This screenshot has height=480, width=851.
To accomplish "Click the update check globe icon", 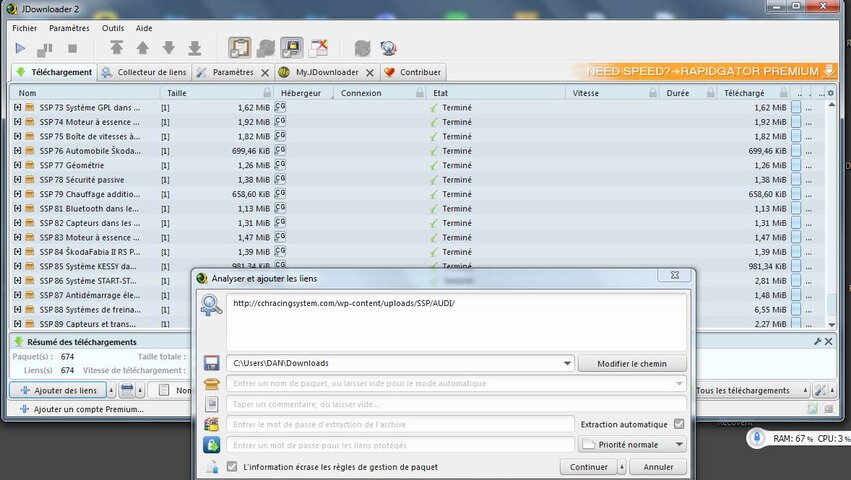I will [389, 48].
